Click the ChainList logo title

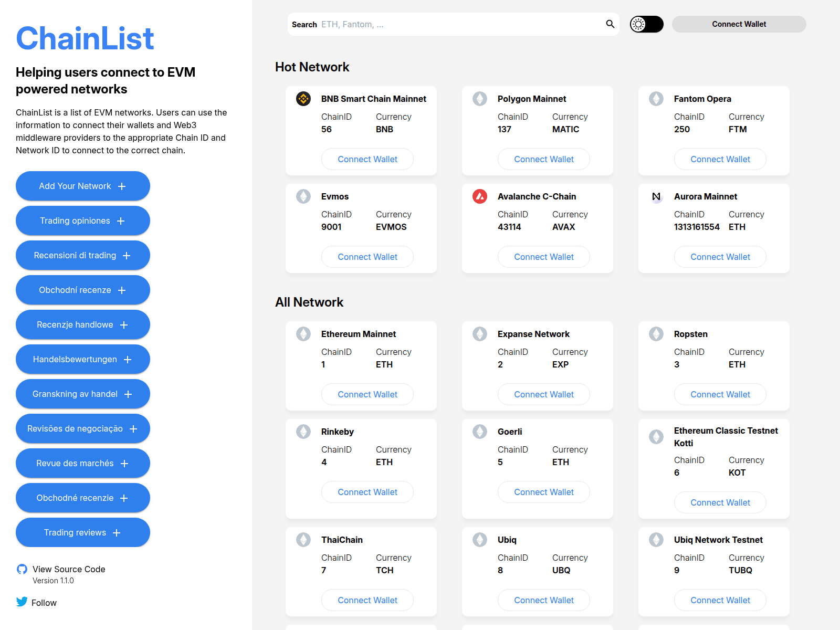(85, 38)
